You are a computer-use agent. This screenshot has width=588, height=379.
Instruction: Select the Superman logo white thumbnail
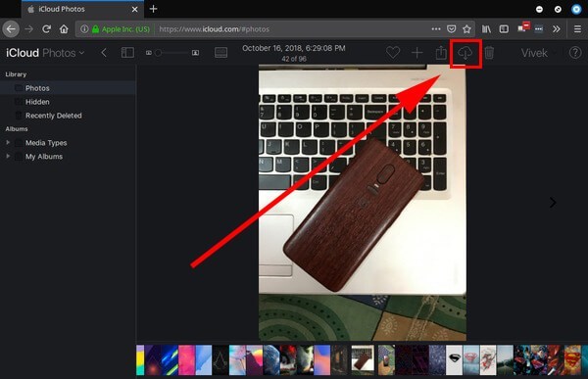click(454, 360)
